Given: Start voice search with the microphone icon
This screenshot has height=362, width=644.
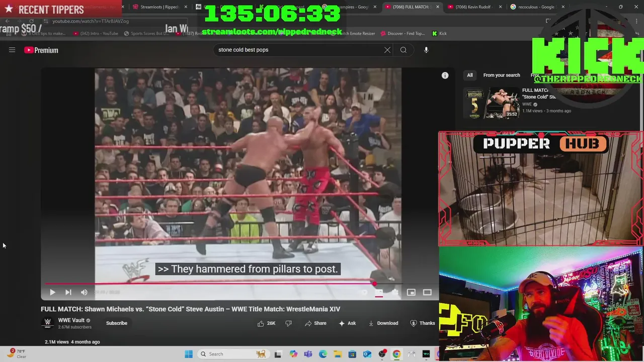Looking at the screenshot, I should pos(426,50).
